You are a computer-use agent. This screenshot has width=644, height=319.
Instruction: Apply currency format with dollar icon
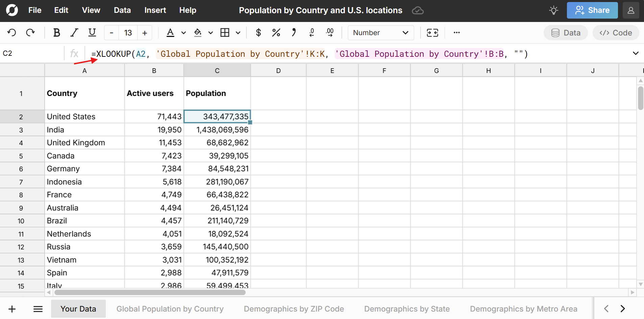pos(258,33)
